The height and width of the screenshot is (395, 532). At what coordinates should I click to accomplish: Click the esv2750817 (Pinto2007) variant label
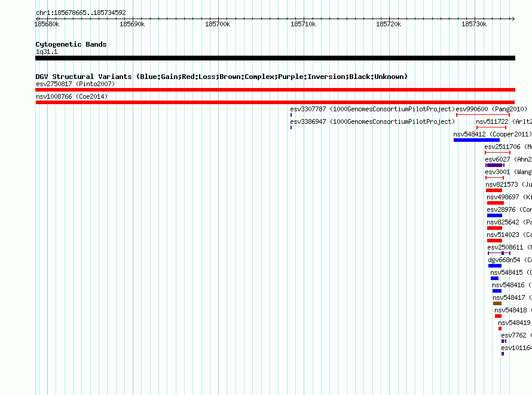click(75, 84)
